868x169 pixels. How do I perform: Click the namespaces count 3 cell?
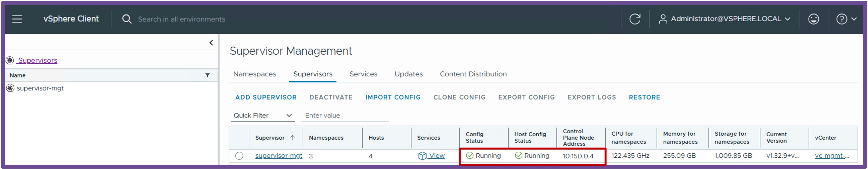point(311,156)
